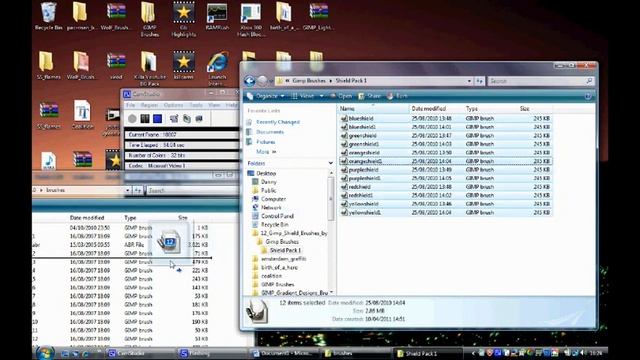This screenshot has width=640, height=360.
Task: Open CamStudio View menu
Action: (x=214, y=105)
